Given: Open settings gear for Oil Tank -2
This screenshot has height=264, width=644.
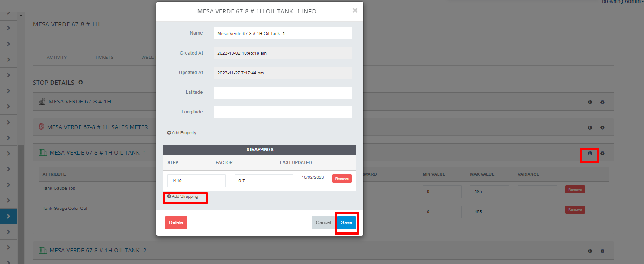Looking at the screenshot, I should pyautogui.click(x=602, y=251).
